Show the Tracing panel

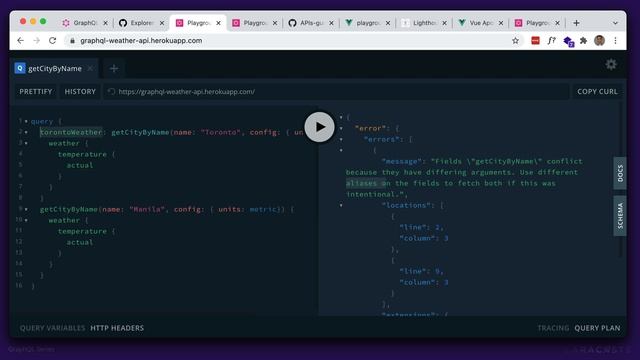pos(553,328)
